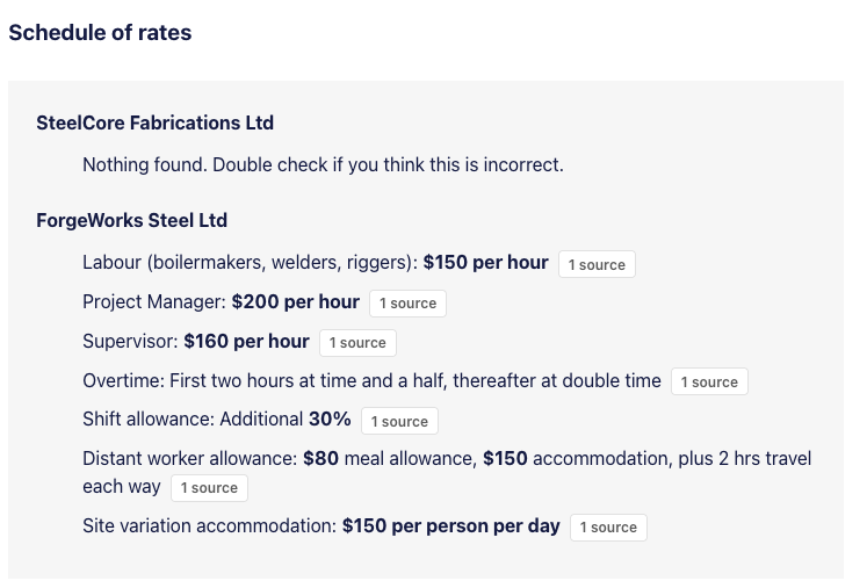Click the 'Supervisor:' label text
853x588 pixels.
point(131,341)
